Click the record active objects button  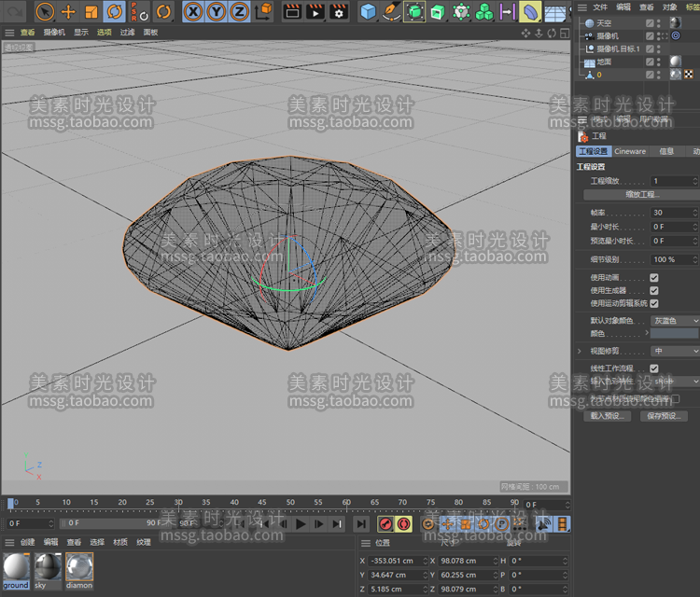[x=385, y=524]
